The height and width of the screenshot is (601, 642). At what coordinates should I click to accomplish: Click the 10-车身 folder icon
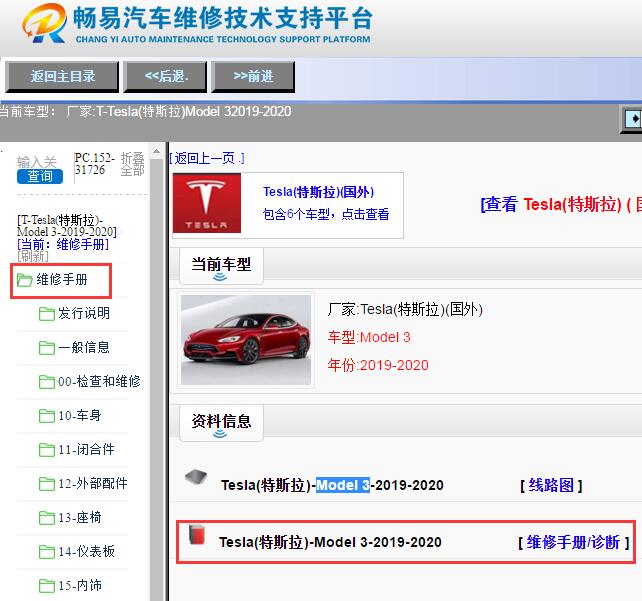[x=47, y=416]
